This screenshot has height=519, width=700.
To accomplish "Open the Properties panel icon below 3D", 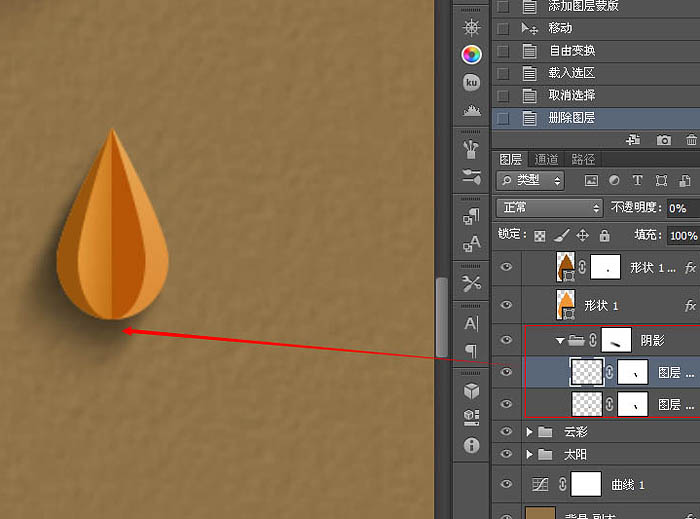I will click(471, 417).
